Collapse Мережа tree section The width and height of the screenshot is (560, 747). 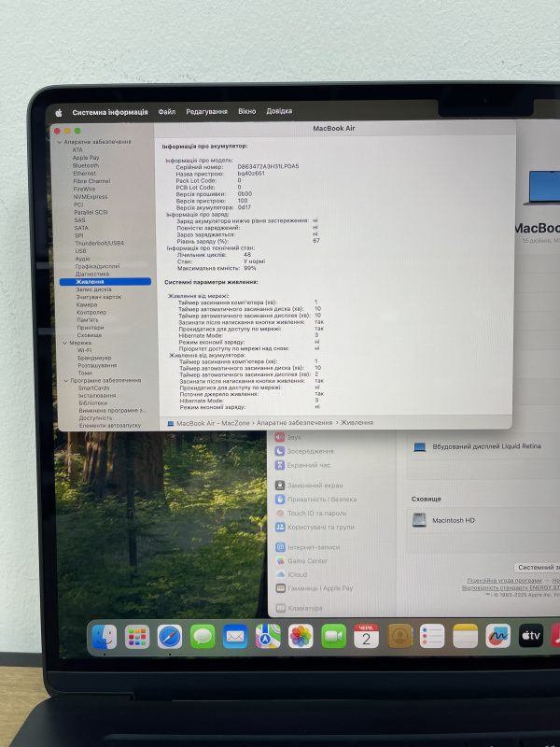(x=65, y=343)
